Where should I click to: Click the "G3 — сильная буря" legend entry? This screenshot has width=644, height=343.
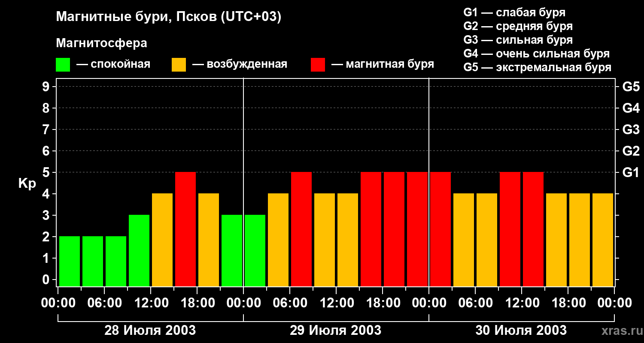(518, 40)
